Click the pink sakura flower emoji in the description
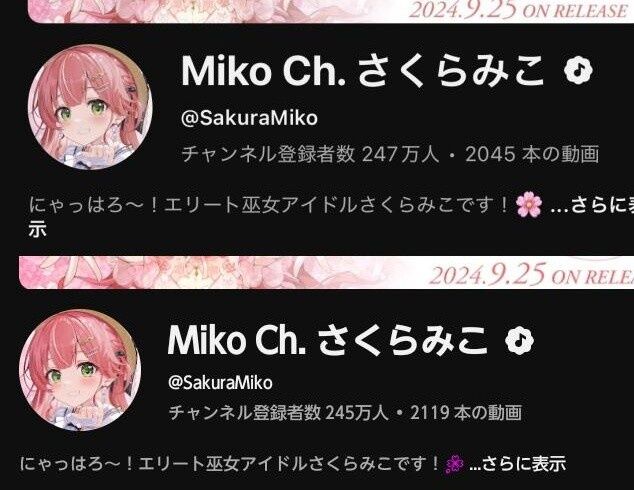Screen dimensions: 634x490 [529, 205]
